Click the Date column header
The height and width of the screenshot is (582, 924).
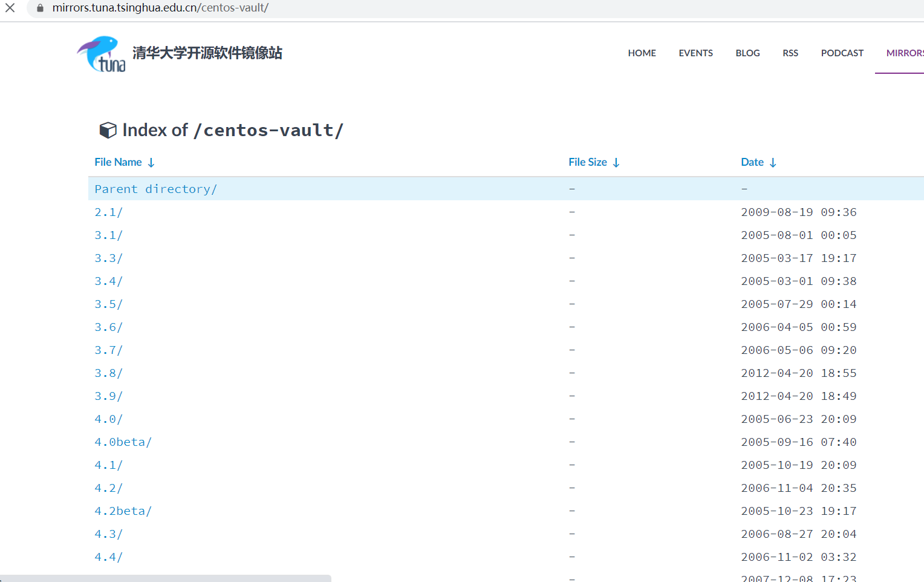(752, 162)
